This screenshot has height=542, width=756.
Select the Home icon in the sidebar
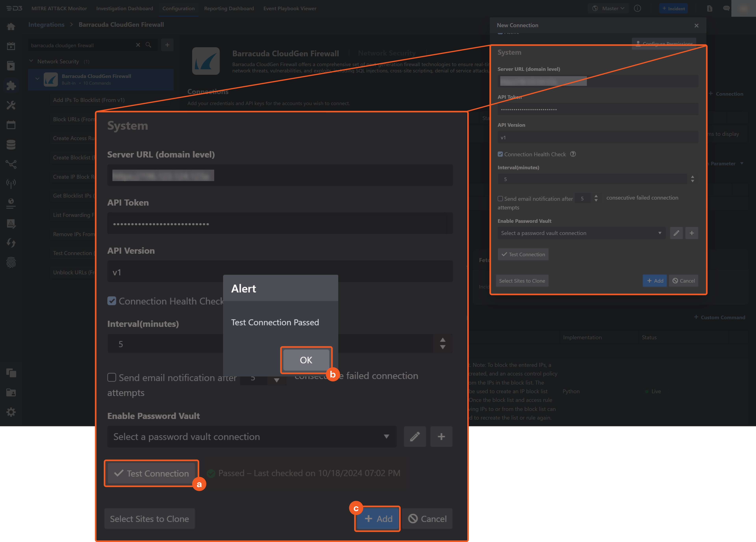pos(11,26)
